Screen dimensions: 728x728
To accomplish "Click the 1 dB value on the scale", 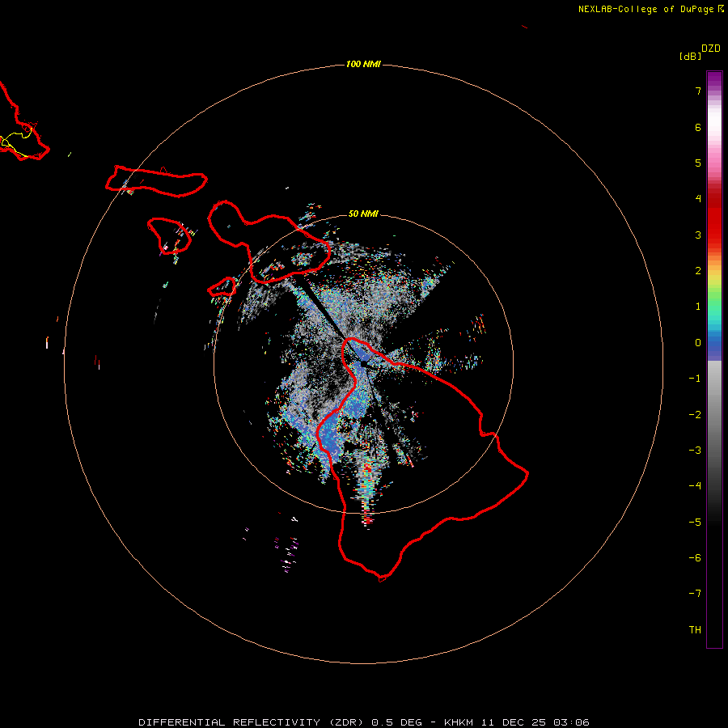I will tap(698, 307).
